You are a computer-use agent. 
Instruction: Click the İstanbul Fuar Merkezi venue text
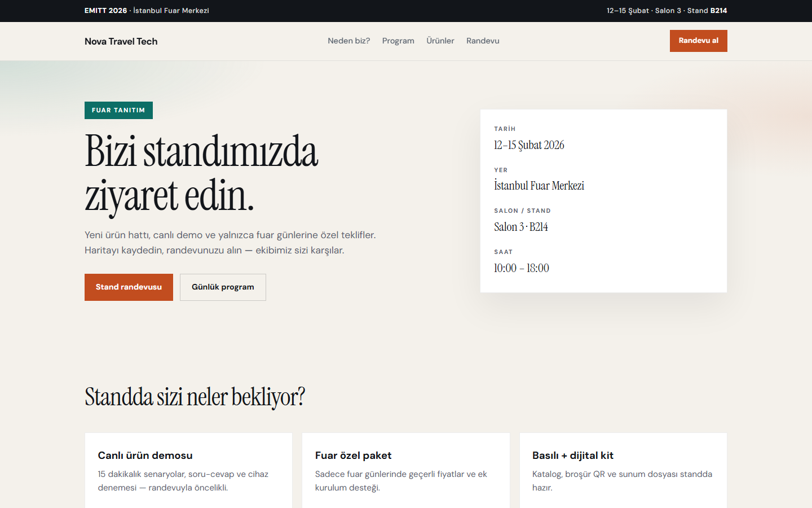(539, 186)
